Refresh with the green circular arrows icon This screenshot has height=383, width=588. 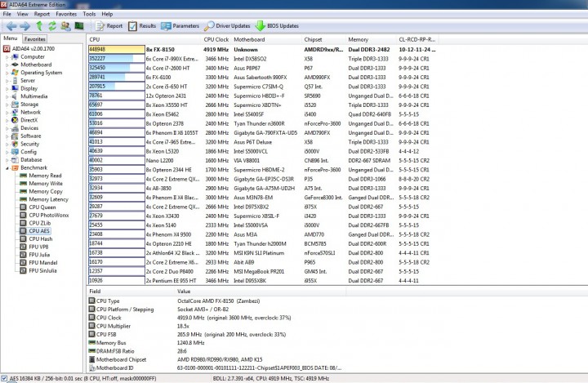(52, 25)
